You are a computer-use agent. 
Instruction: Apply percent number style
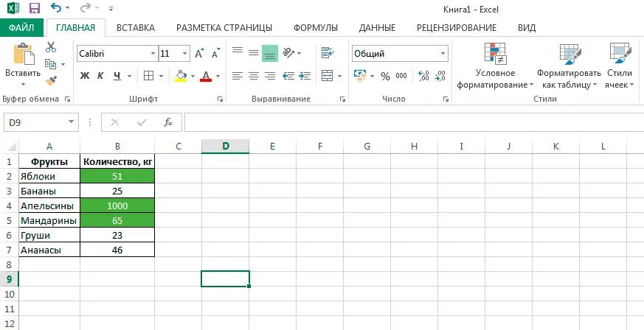tap(385, 77)
